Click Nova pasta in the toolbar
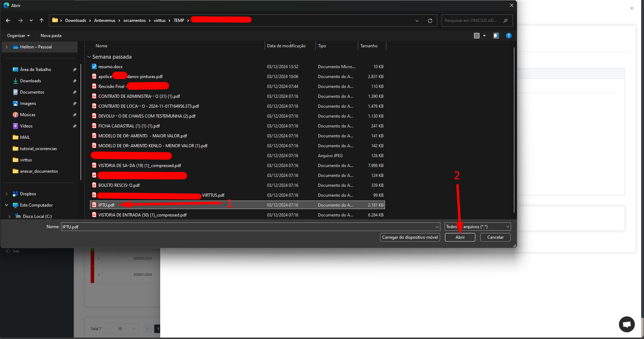This screenshot has width=644, height=339. pos(51,36)
